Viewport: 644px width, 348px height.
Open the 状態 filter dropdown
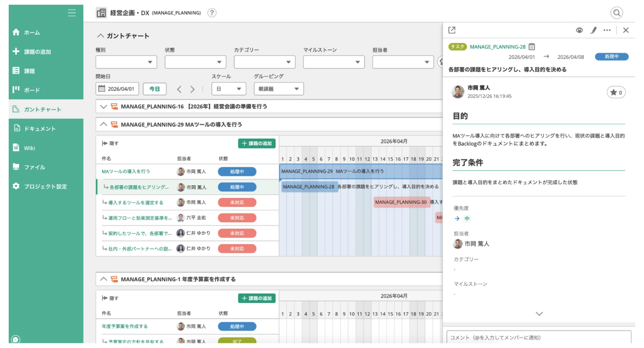[195, 62]
